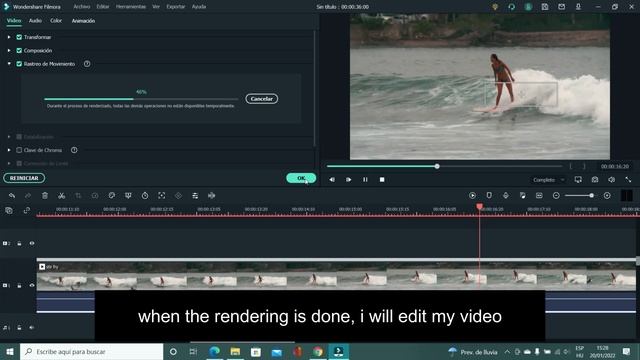Lock video track 1
Image resolution: width=640 pixels, height=360 pixels.
click(19, 285)
